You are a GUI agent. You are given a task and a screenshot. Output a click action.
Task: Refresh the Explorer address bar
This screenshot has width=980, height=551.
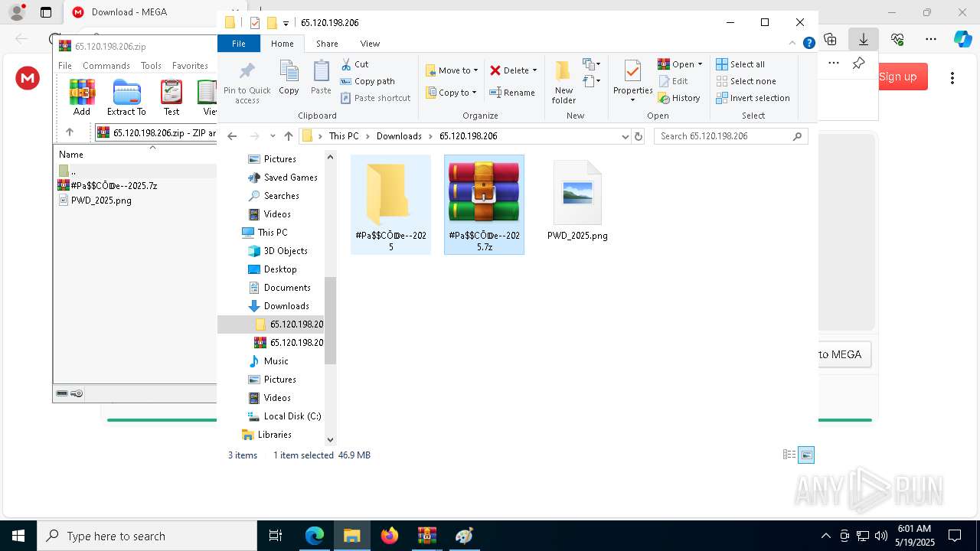[x=639, y=136]
